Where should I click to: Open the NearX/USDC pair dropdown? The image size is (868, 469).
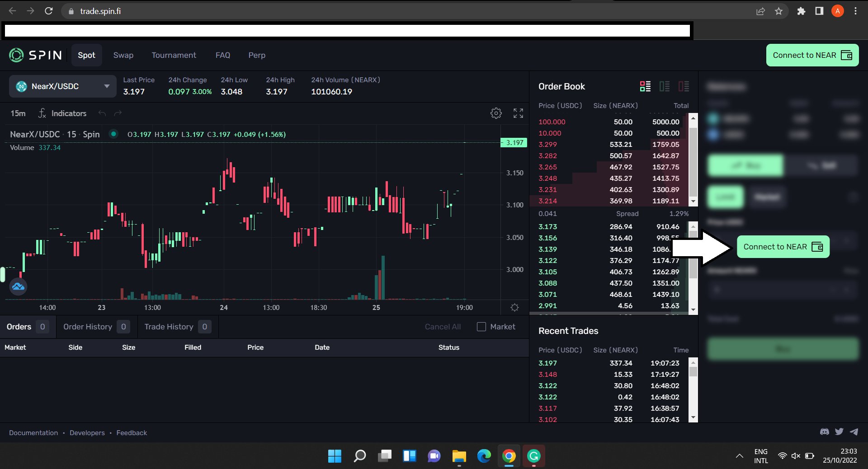63,86
